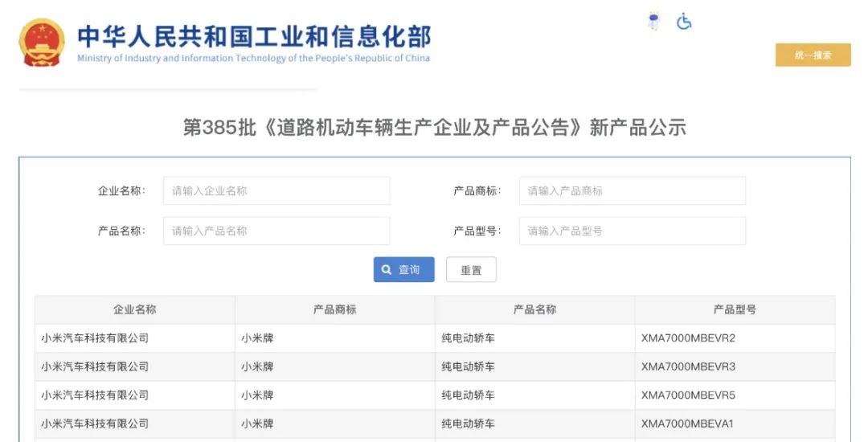The image size is (868, 442).
Task: Click 纯电动轿车 in the XMA7000MBEVR5 row
Action: [468, 395]
